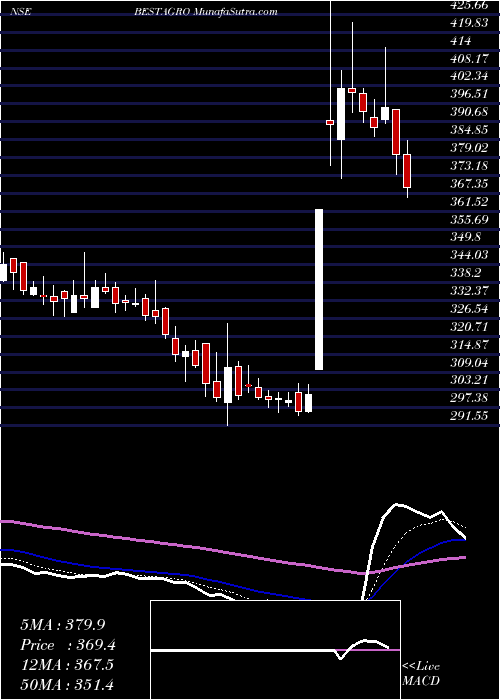
Task: Click the 50MA : 351.4 readout
Action: 67,685
